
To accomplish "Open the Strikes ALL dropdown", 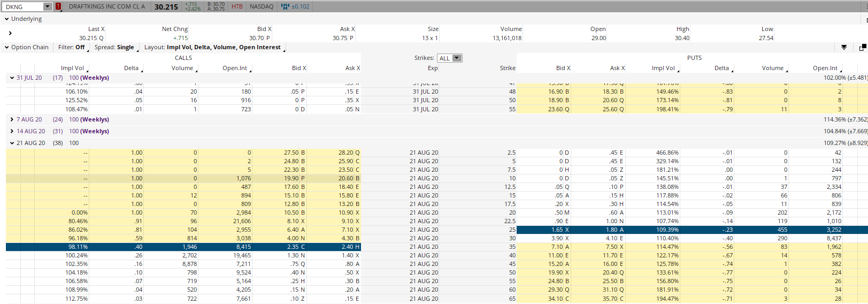I will [x=450, y=58].
